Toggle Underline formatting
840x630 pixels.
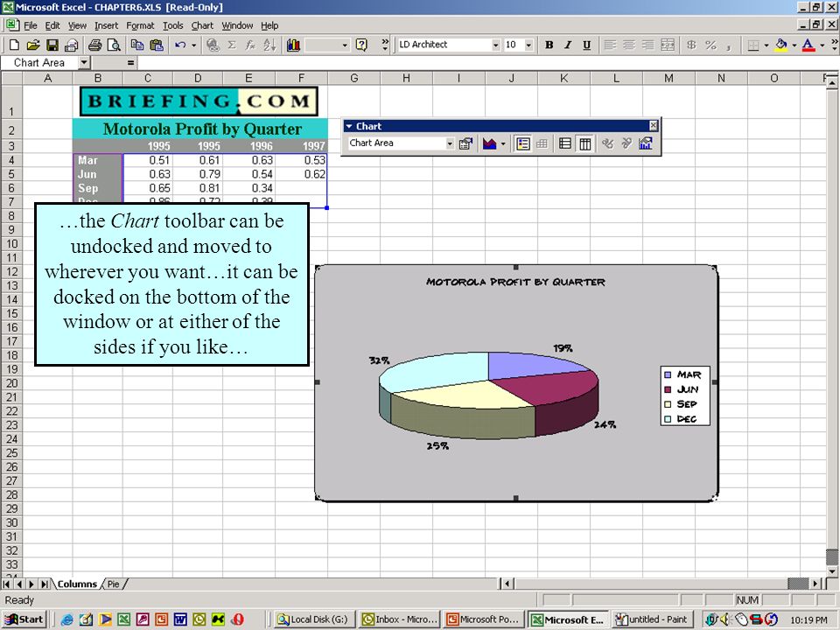pos(586,45)
